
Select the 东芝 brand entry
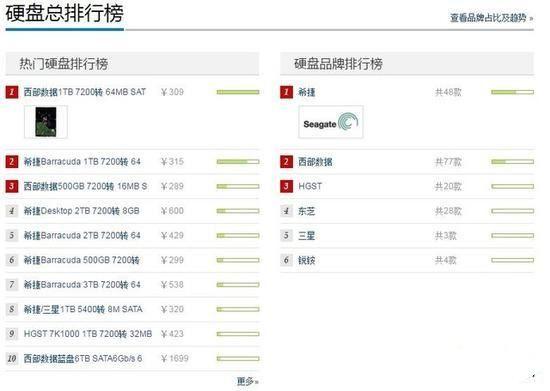tap(306, 211)
